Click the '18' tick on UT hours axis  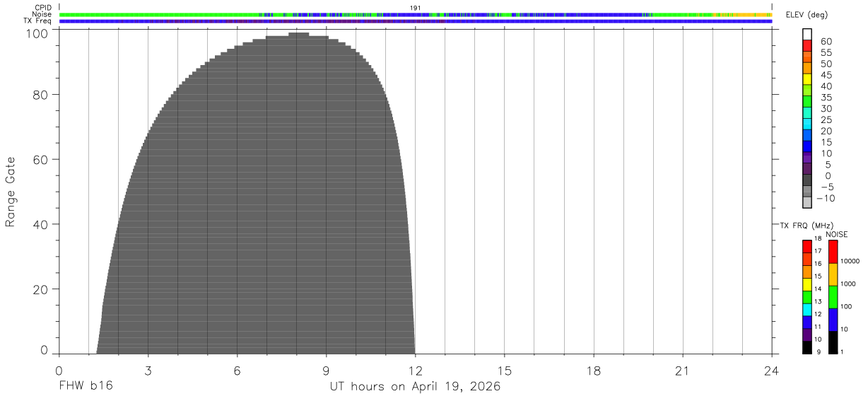(x=593, y=370)
